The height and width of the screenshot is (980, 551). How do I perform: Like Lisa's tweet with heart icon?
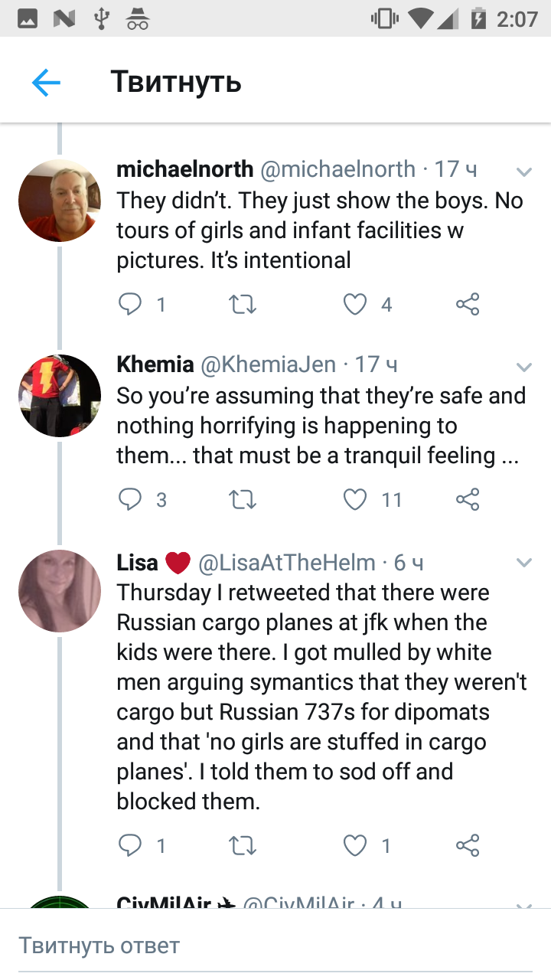[354, 845]
